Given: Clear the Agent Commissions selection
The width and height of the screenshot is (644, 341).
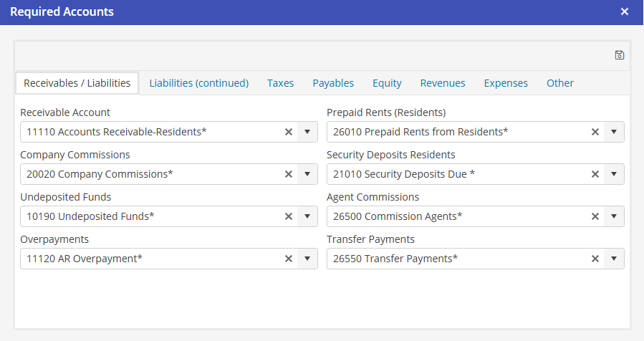Looking at the screenshot, I should (x=595, y=216).
